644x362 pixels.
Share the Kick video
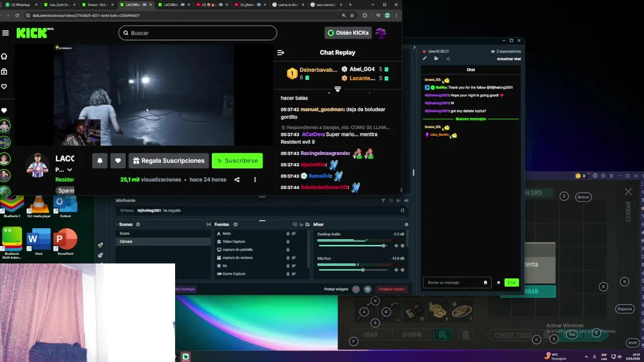(x=237, y=179)
